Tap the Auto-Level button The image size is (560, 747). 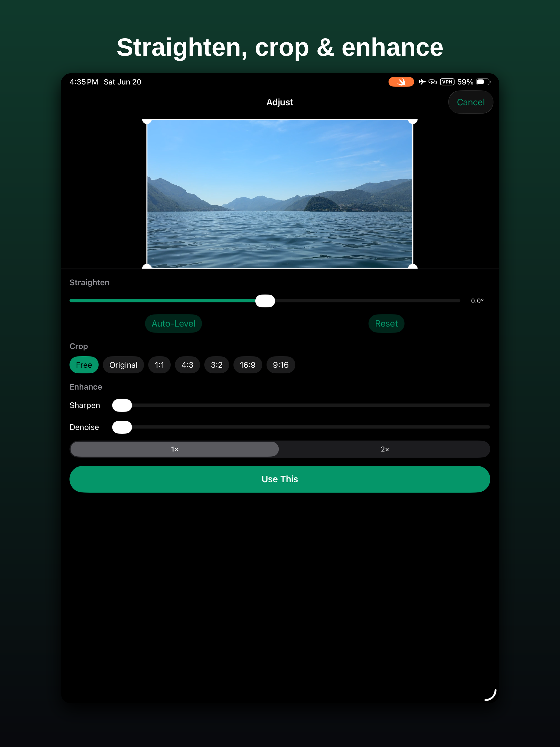(173, 323)
